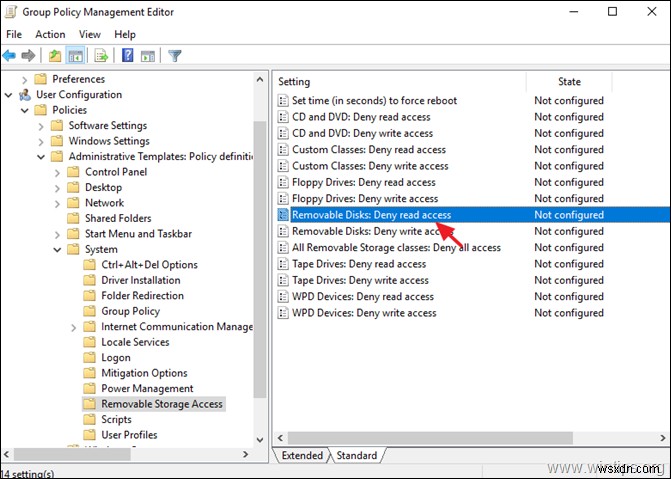
Task: Expand the Control Panel node
Action: tap(57, 173)
